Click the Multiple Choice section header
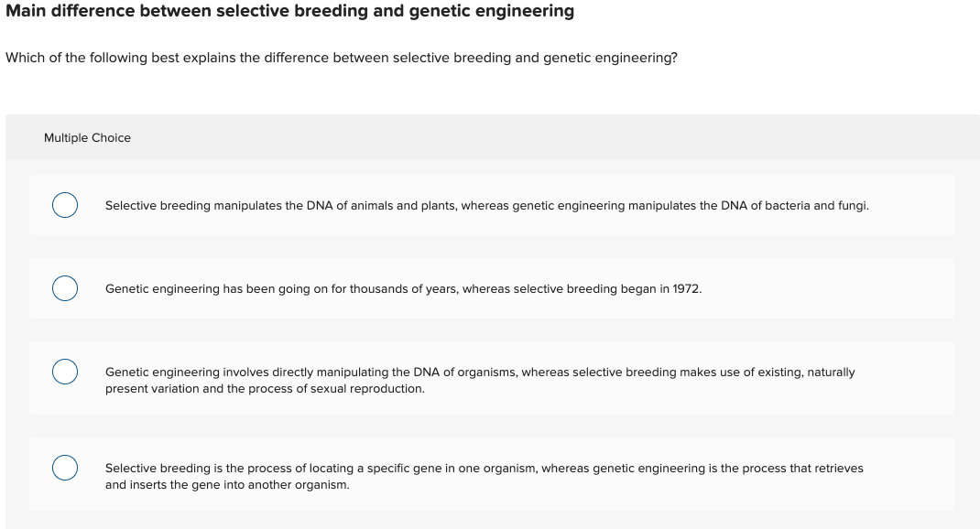Viewport: 980px width, 529px height. (87, 137)
